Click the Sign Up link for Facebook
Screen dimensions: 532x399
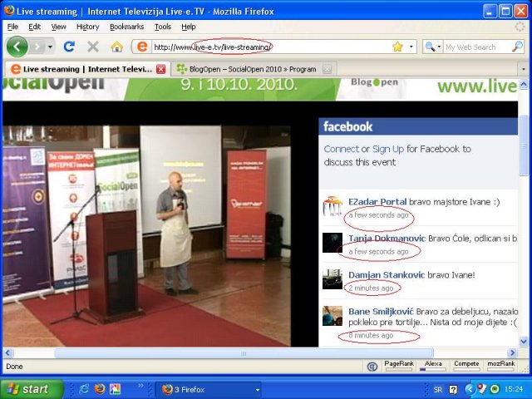point(388,149)
